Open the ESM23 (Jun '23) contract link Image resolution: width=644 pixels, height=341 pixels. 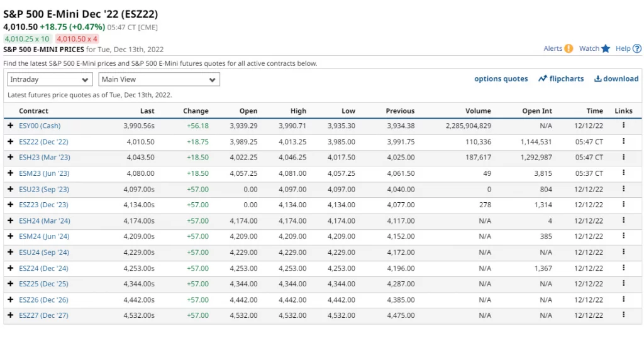(x=44, y=173)
